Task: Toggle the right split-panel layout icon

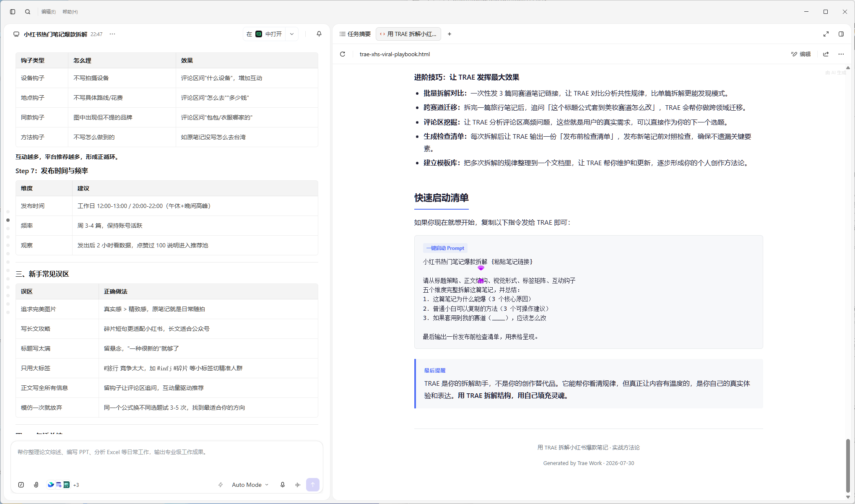Action: pyautogui.click(x=841, y=34)
